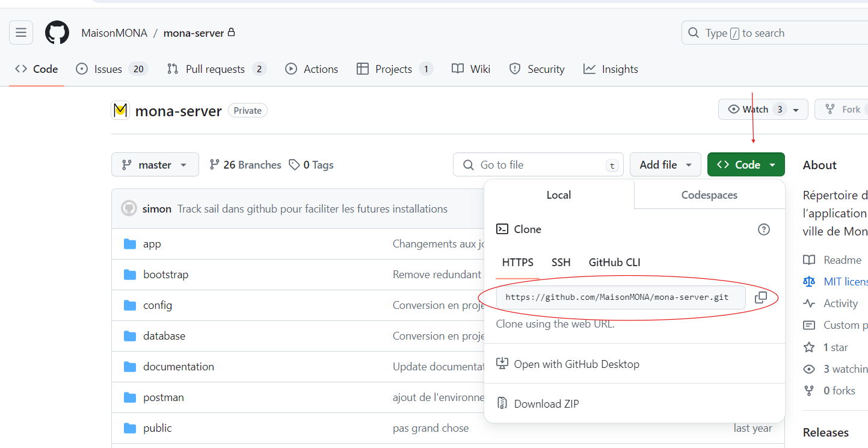This screenshot has height=448, width=868.
Task: Open the Issues tab
Action: click(112, 69)
